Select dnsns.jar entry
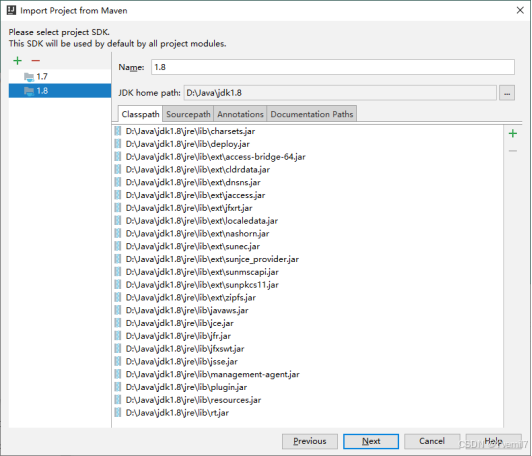Screen dimensions: 532x456 [193, 182]
